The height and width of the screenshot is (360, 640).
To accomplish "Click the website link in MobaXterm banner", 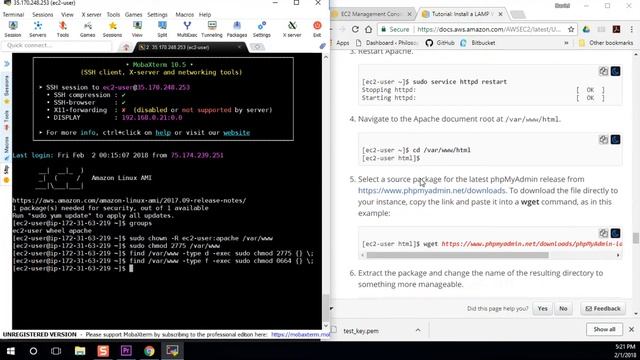I will [236, 133].
